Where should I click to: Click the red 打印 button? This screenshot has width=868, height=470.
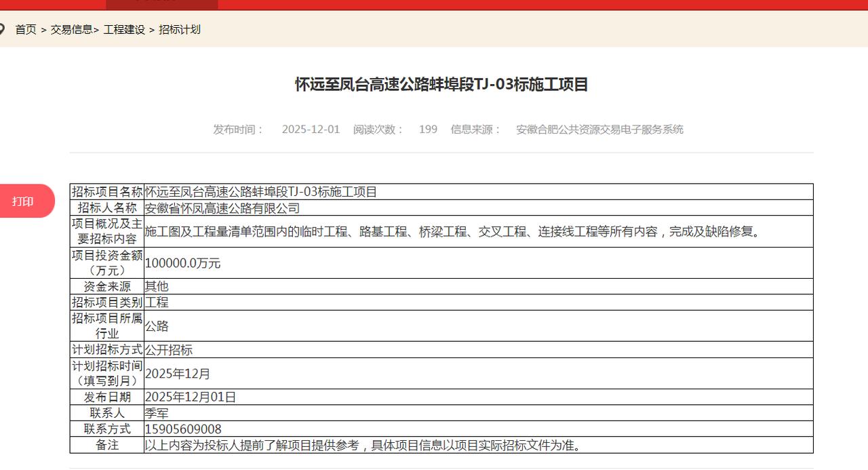point(26,201)
